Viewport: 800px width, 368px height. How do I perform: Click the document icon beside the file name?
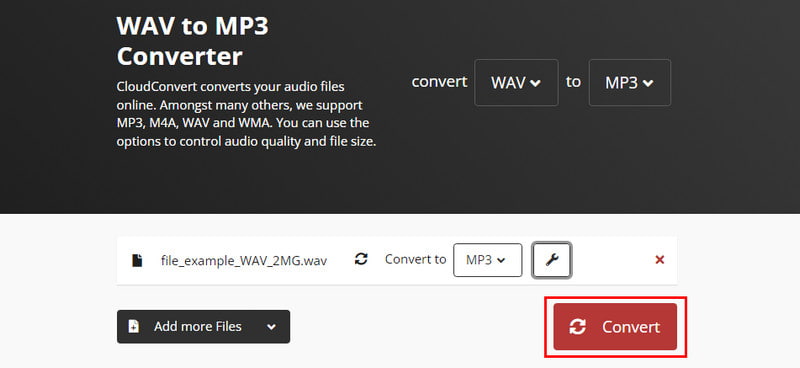click(x=137, y=260)
